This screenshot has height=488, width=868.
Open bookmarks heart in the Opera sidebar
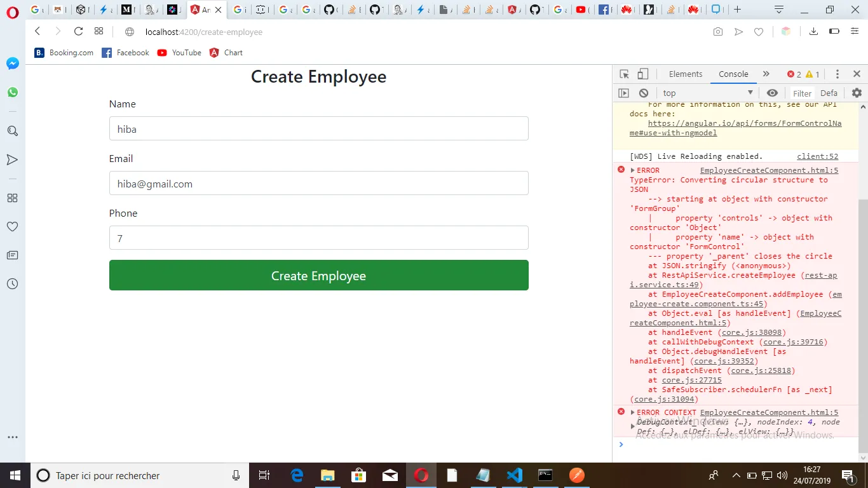click(12, 226)
